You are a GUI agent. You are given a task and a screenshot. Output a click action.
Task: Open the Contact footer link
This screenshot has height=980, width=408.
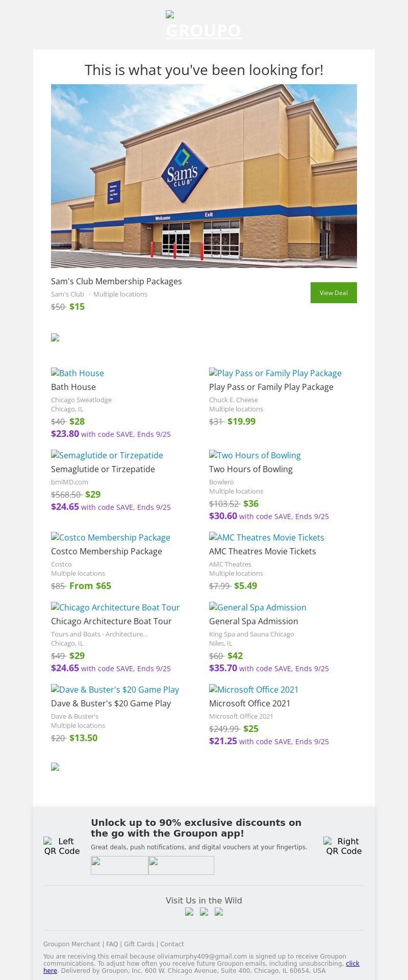coord(172,944)
